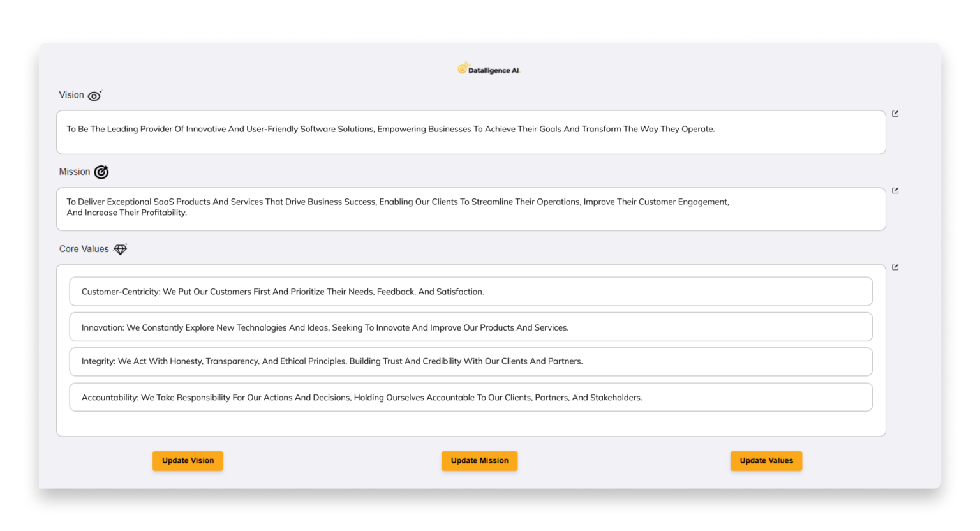The image size is (980, 531).
Task: Open the edit icon for the Vision section
Action: [x=895, y=113]
